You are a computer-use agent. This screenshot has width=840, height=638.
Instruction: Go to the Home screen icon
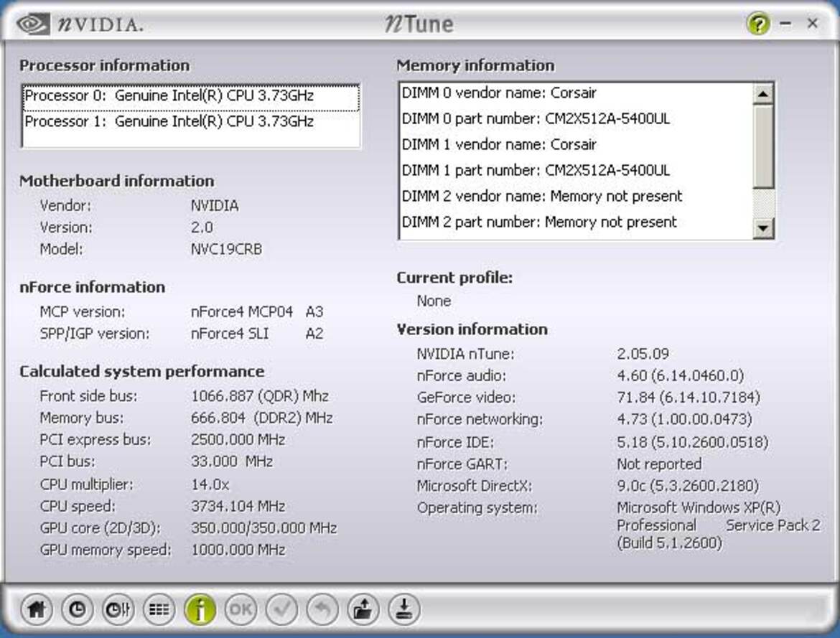coord(37,609)
